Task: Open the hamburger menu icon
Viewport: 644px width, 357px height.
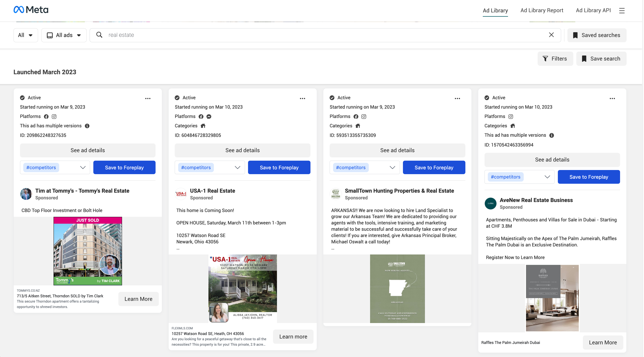Action: [x=622, y=10]
